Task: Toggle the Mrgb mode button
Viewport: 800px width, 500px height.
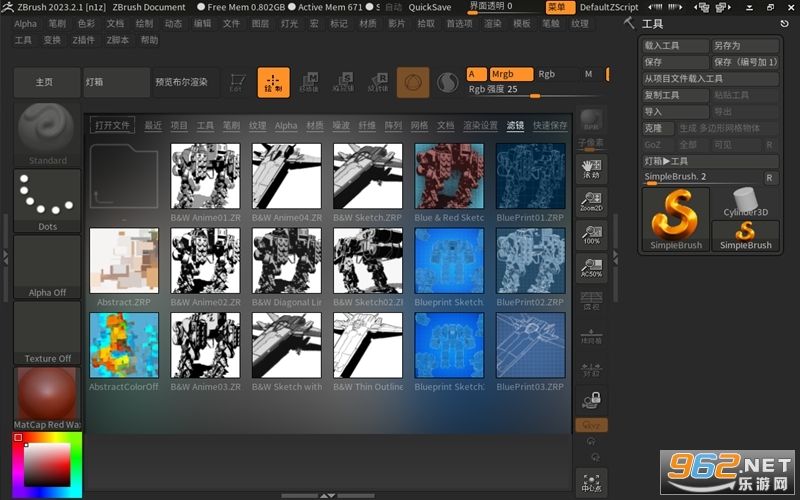Action: (x=511, y=74)
